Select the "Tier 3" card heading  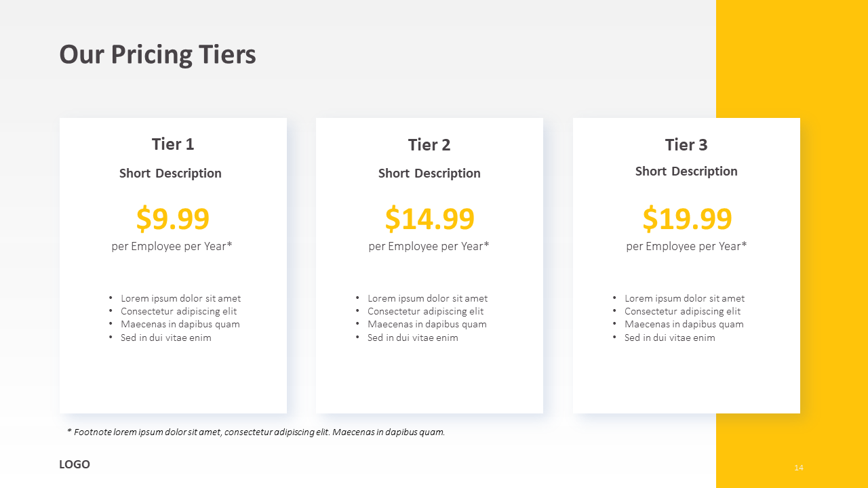pyautogui.click(x=686, y=145)
